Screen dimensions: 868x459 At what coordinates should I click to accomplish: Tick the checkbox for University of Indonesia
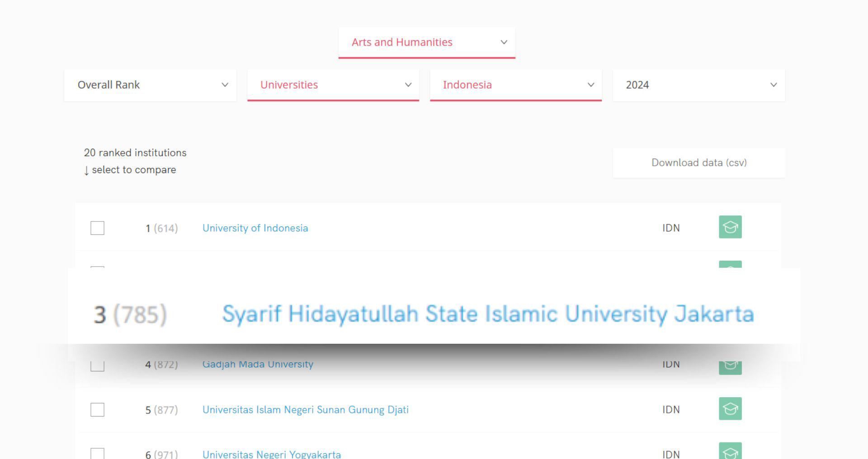97,228
